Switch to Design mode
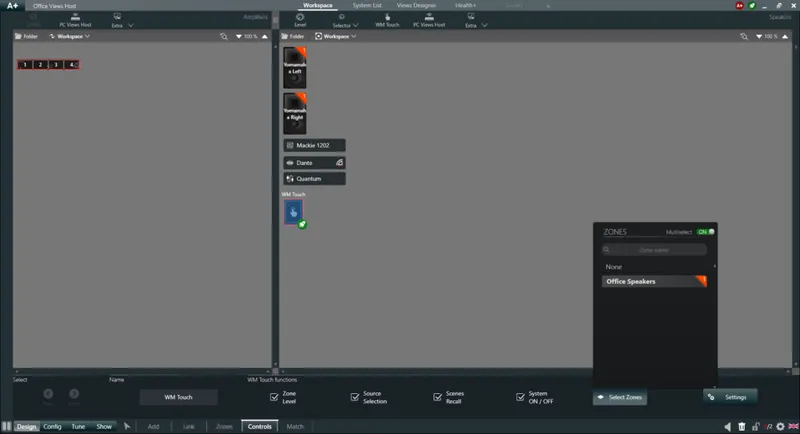The width and height of the screenshot is (800, 434). 27,426
